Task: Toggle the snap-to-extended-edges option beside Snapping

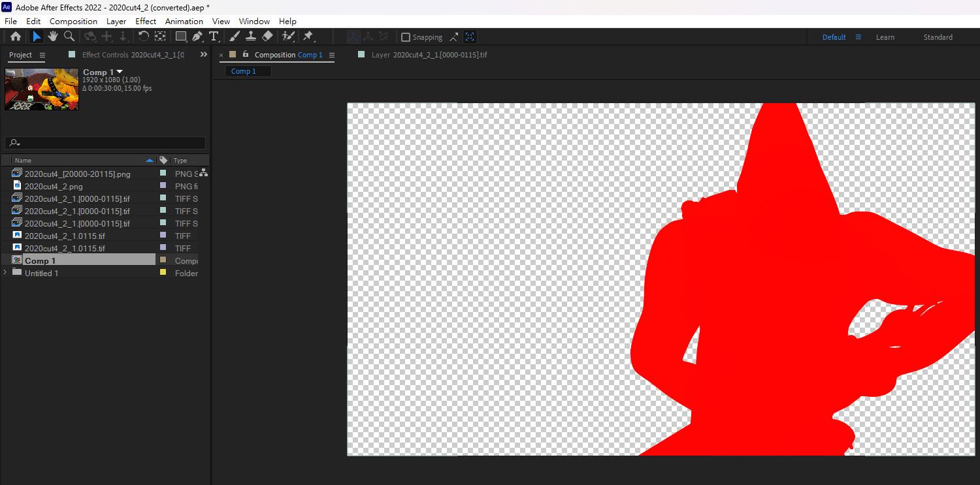Action: click(x=454, y=37)
